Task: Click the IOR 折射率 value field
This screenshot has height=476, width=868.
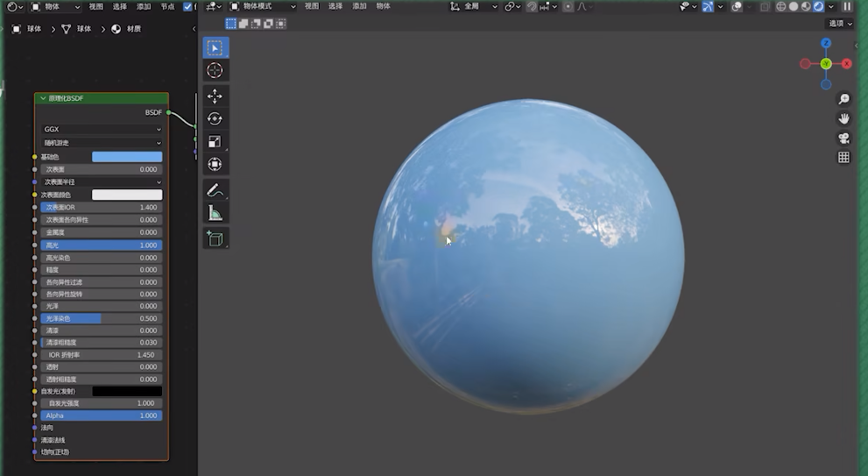Action: (x=102, y=355)
